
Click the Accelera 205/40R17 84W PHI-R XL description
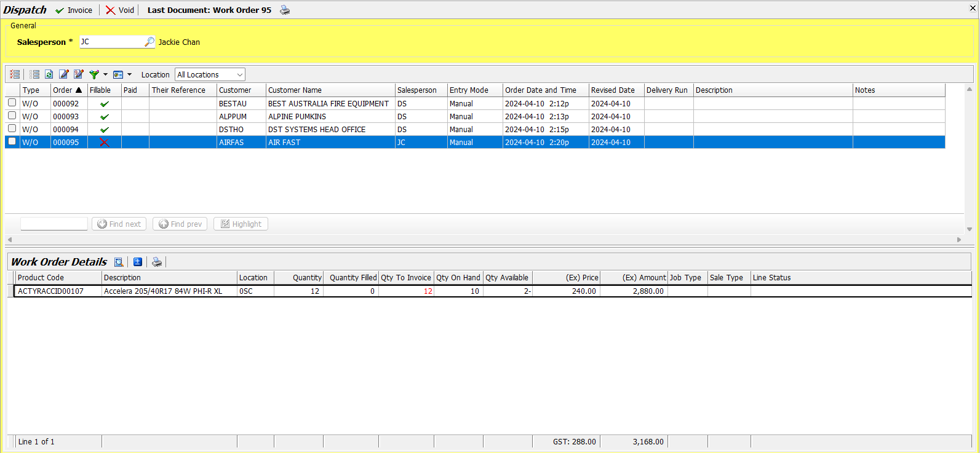(163, 291)
